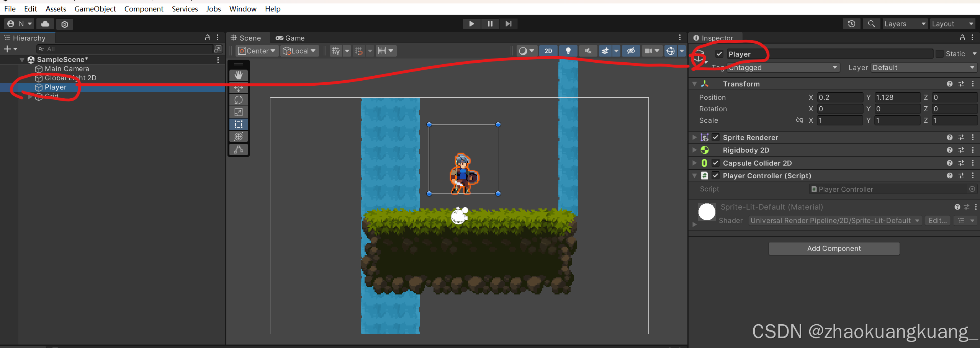Open Transform presets icon

(961, 84)
